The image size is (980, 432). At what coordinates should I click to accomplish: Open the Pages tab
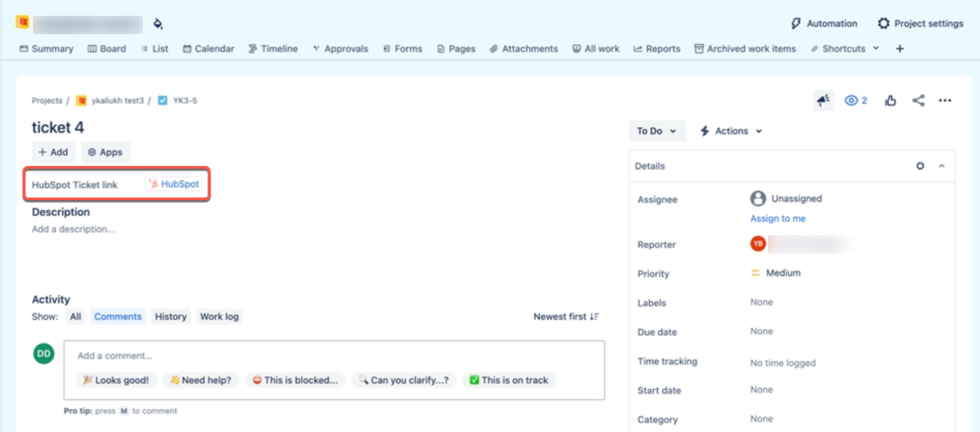coord(456,49)
